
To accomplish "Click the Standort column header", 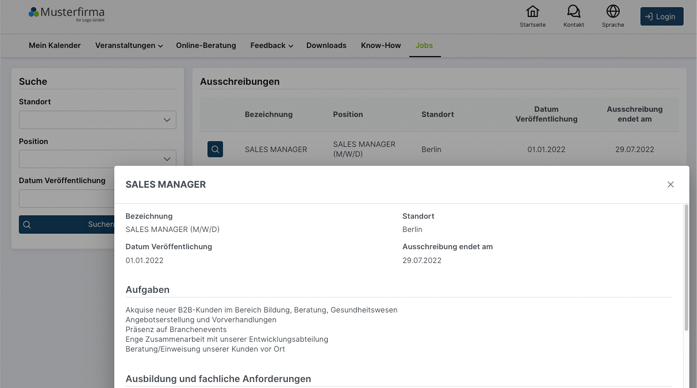I will 437,114.
